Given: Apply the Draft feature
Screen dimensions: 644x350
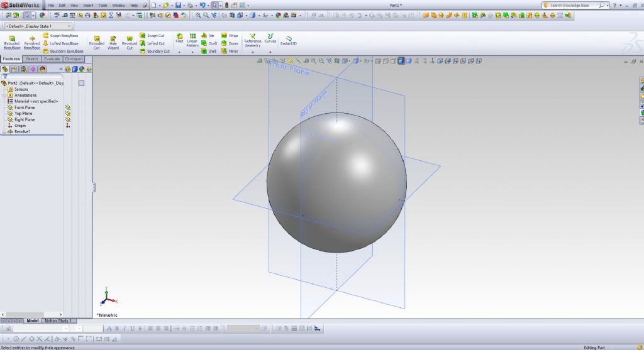Looking at the screenshot, I should (x=209, y=43).
